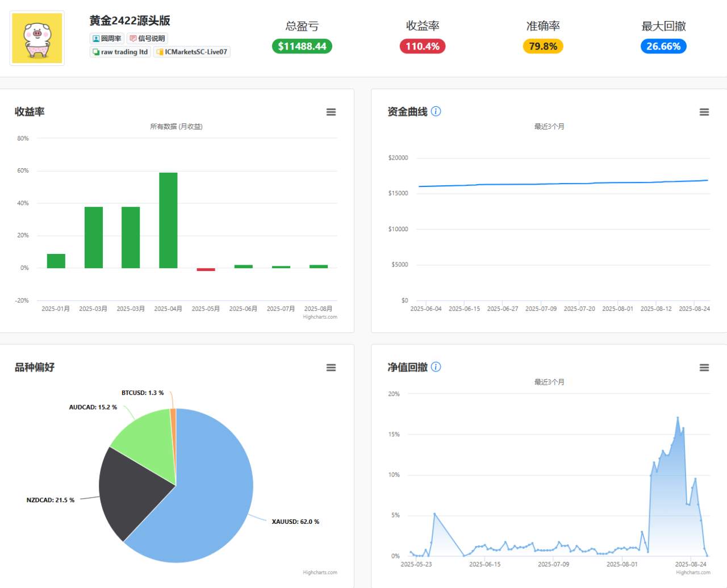The height and width of the screenshot is (588, 727).
Task: Click the 2025-01月 axis label
Action: pos(56,309)
